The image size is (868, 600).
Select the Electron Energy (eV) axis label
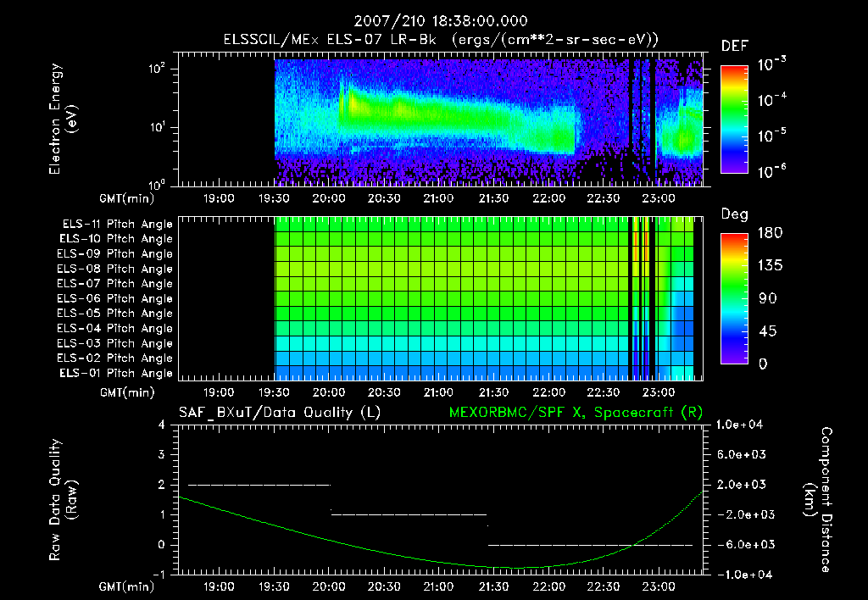63,119
